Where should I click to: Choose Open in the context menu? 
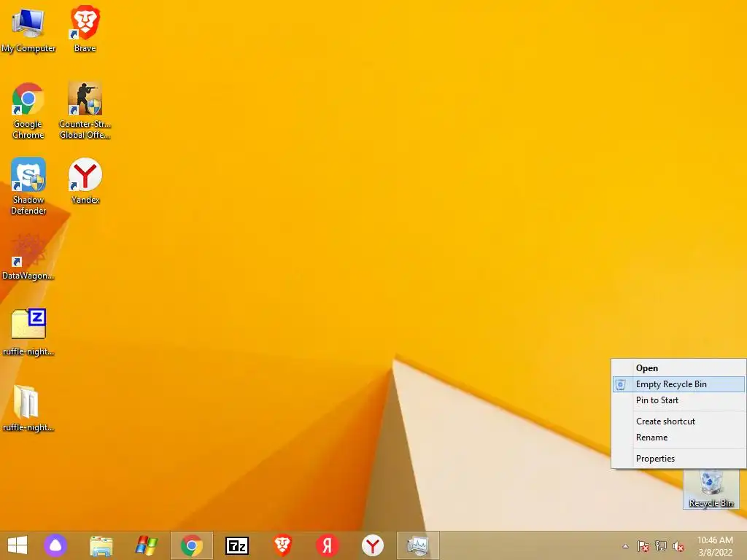point(679,368)
